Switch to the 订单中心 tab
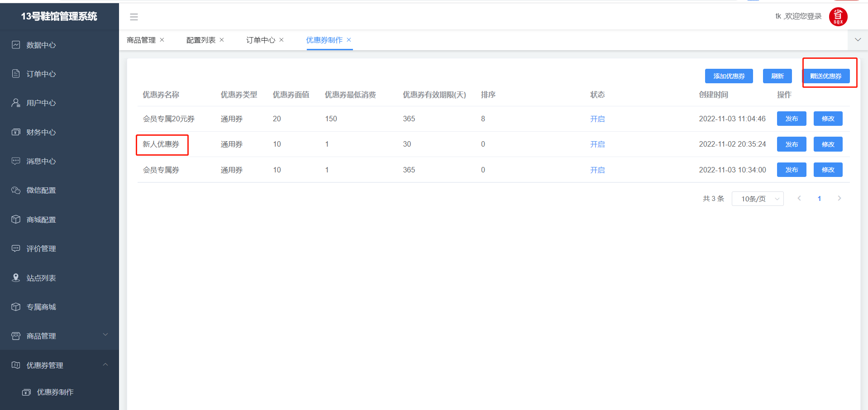This screenshot has height=410, width=868. pos(260,40)
